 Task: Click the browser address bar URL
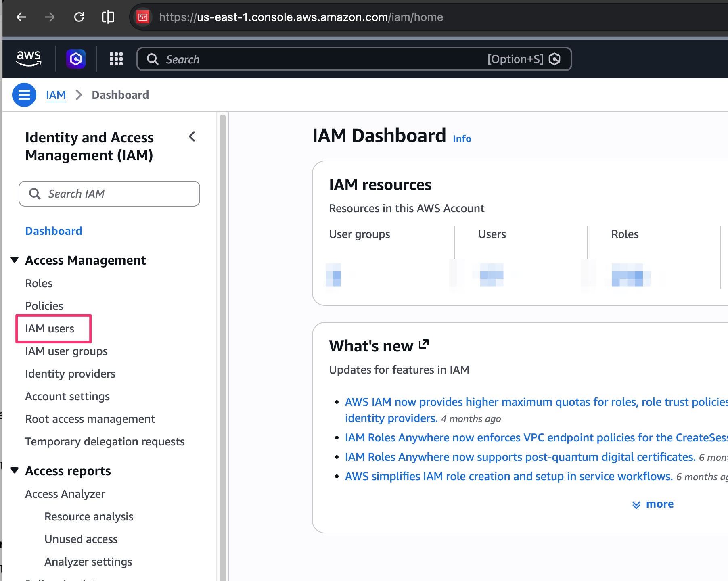coord(301,17)
